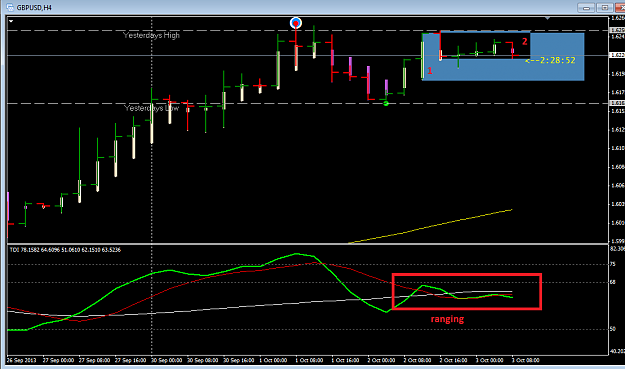Viewport: 625px width, 369px height.
Task: Click the 75 level label in TDI window
Action: pyautogui.click(x=613, y=264)
